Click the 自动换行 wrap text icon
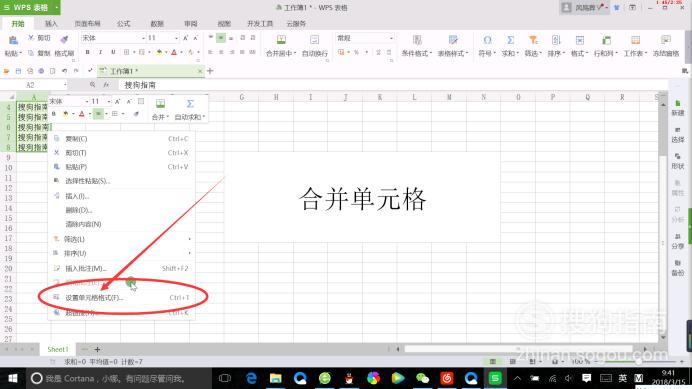 [x=314, y=40]
